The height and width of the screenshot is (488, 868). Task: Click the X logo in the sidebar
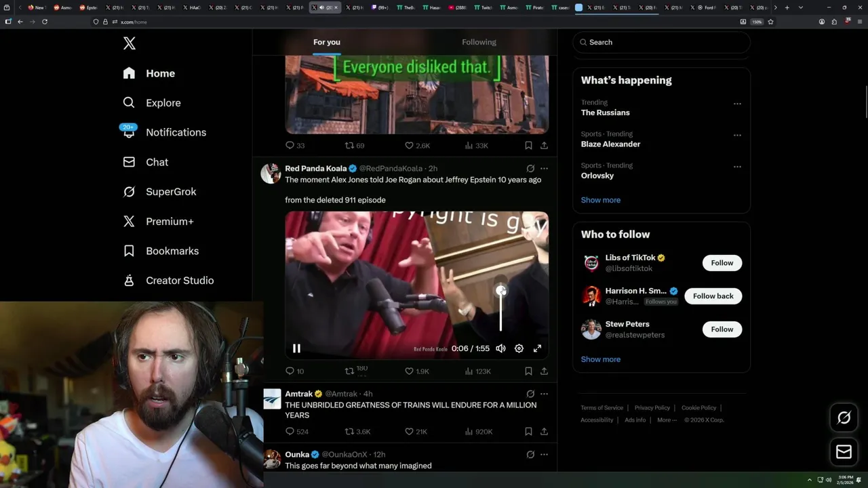pyautogui.click(x=130, y=43)
